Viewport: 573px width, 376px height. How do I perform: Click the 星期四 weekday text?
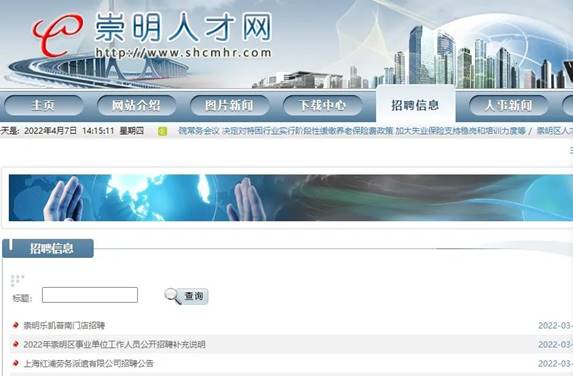point(132,131)
